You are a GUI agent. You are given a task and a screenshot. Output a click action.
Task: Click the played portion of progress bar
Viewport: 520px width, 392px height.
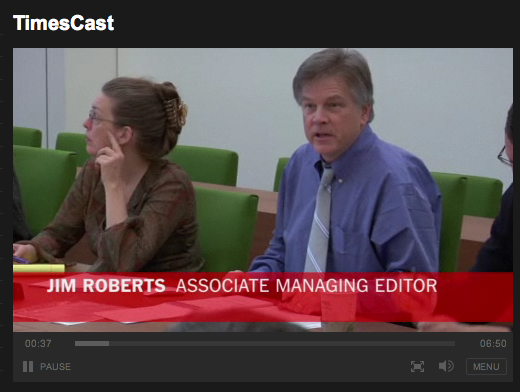tap(92, 343)
